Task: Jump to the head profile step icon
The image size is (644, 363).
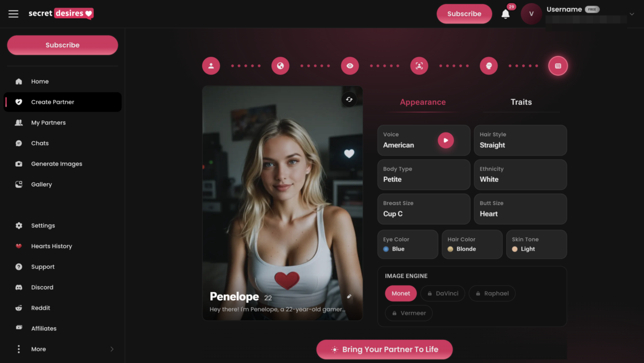Action: [489, 65]
